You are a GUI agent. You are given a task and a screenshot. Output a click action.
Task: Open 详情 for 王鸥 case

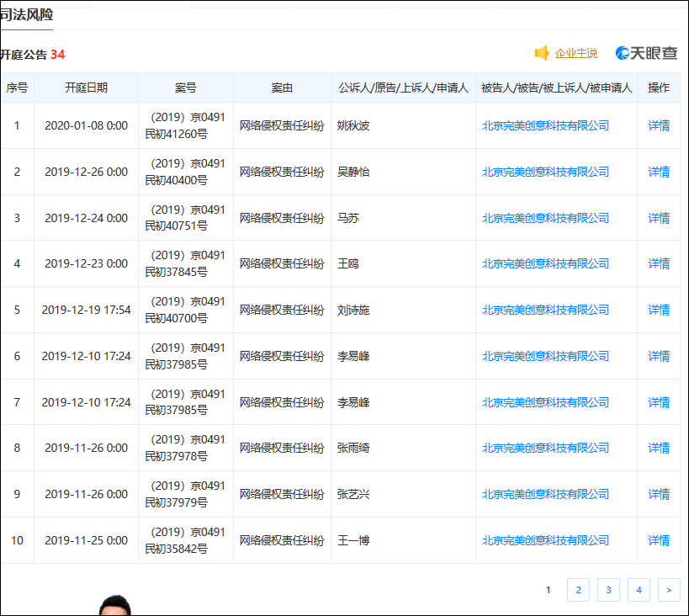[659, 263]
